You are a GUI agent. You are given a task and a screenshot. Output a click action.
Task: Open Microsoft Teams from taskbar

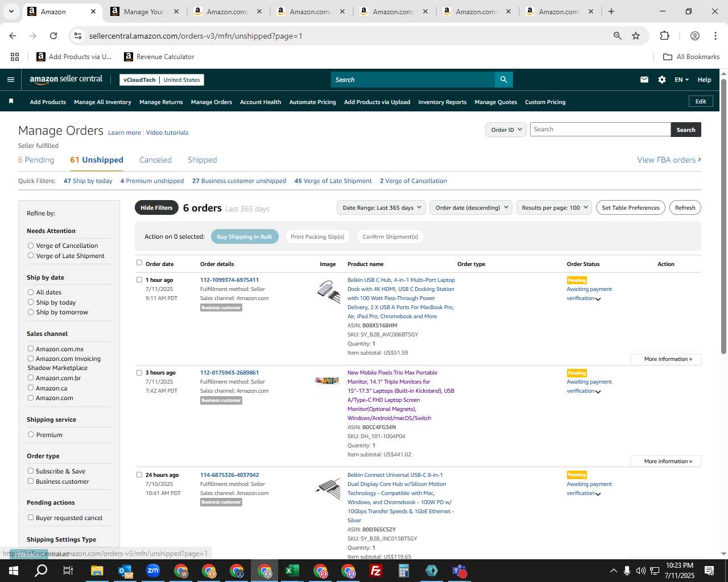(x=460, y=571)
